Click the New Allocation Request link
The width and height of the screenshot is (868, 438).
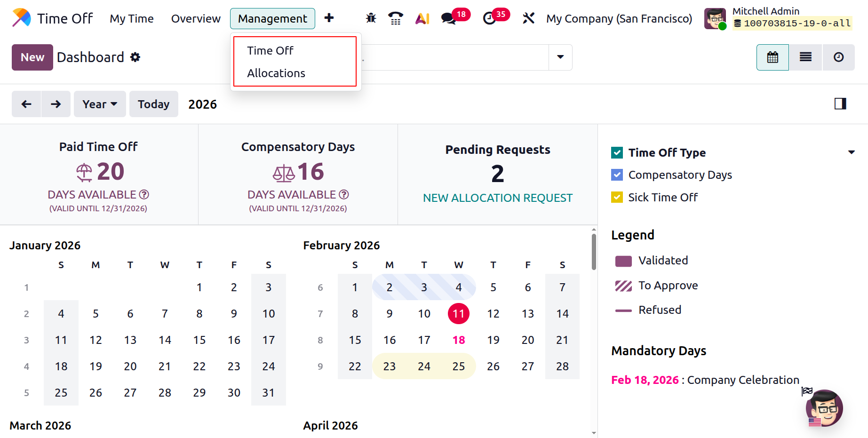point(497,198)
